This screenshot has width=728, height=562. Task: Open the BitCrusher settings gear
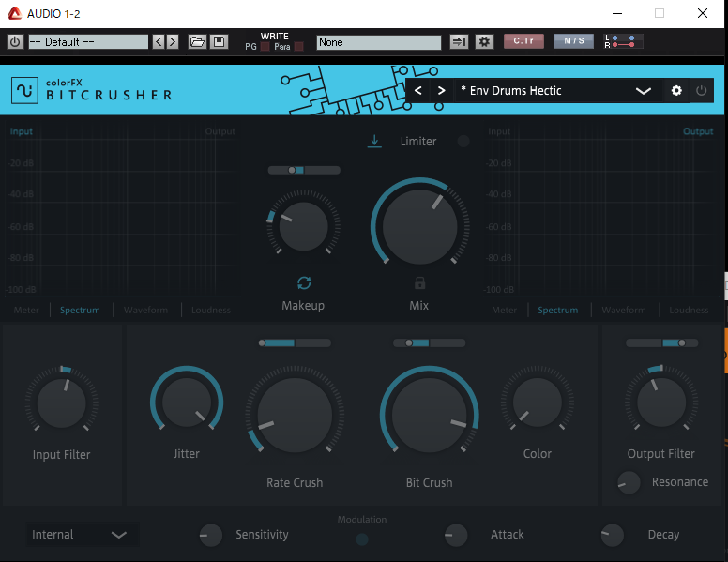pyautogui.click(x=676, y=91)
